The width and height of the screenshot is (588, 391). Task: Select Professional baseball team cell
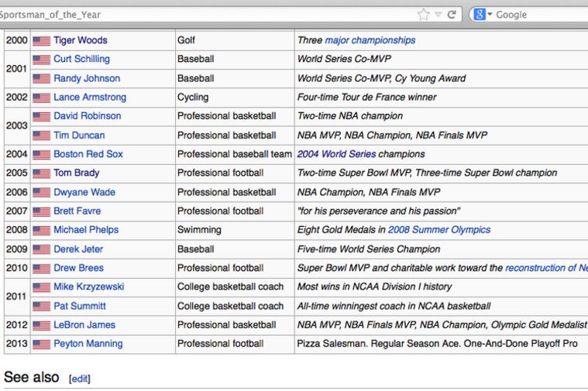coord(235,154)
